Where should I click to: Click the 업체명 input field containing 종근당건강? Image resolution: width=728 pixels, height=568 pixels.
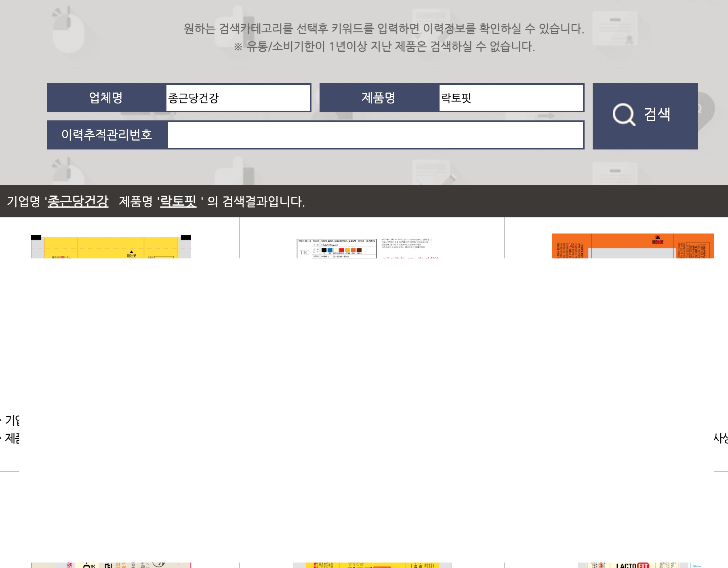238,98
